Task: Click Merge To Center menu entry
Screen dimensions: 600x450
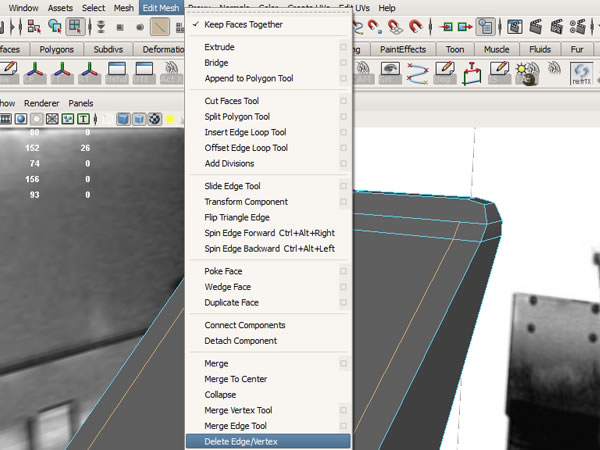Action: click(235, 379)
